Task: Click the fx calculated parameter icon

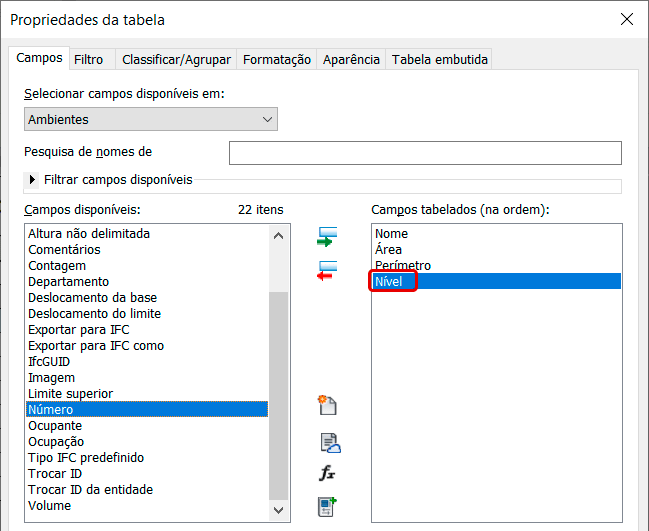Action: pos(327,474)
